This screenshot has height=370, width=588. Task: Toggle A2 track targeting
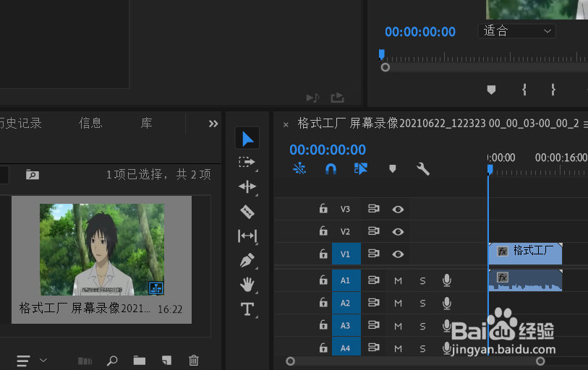pos(346,303)
